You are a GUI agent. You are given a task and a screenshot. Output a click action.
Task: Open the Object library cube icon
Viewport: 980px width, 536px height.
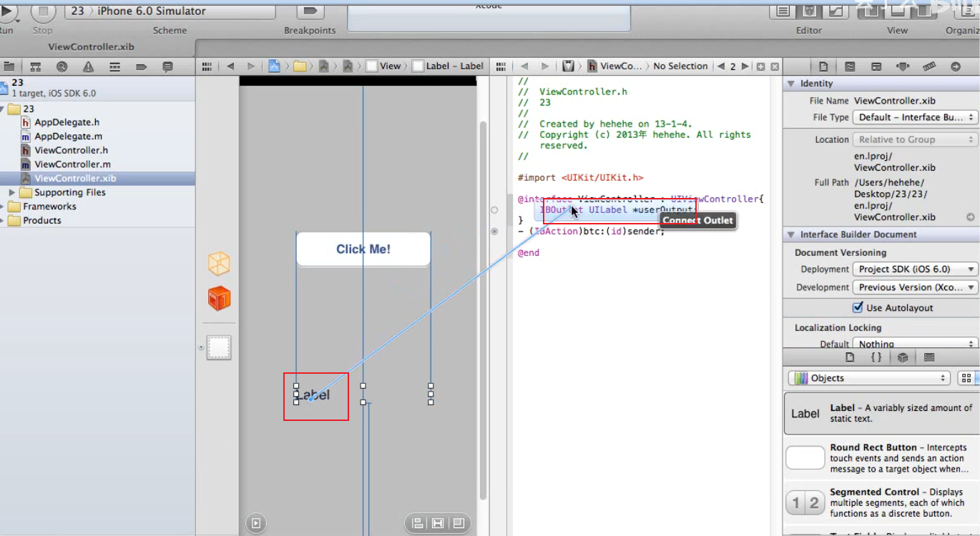[903, 357]
